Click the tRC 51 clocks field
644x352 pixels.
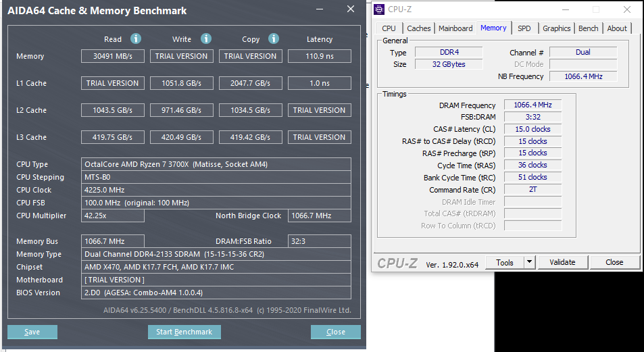click(532, 178)
